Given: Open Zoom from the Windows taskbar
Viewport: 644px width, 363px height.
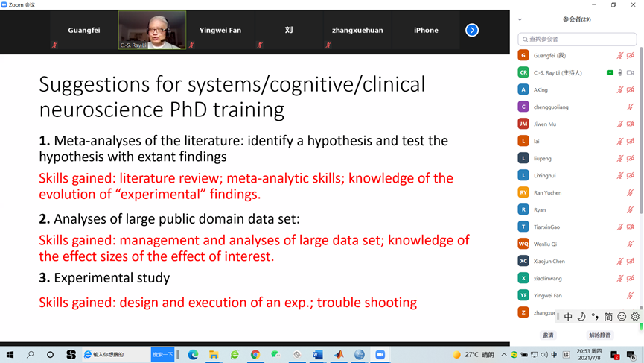Looking at the screenshot, I should point(380,355).
